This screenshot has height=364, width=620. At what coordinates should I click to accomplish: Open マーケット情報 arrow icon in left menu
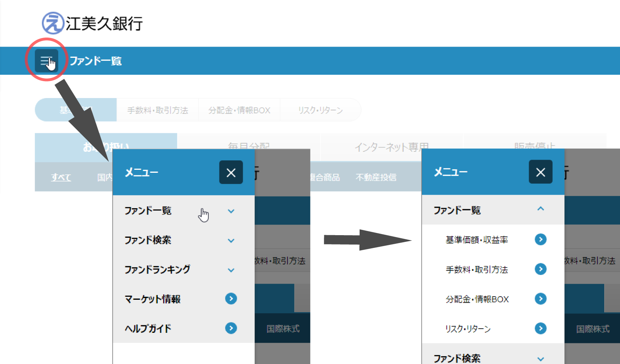[231, 299]
